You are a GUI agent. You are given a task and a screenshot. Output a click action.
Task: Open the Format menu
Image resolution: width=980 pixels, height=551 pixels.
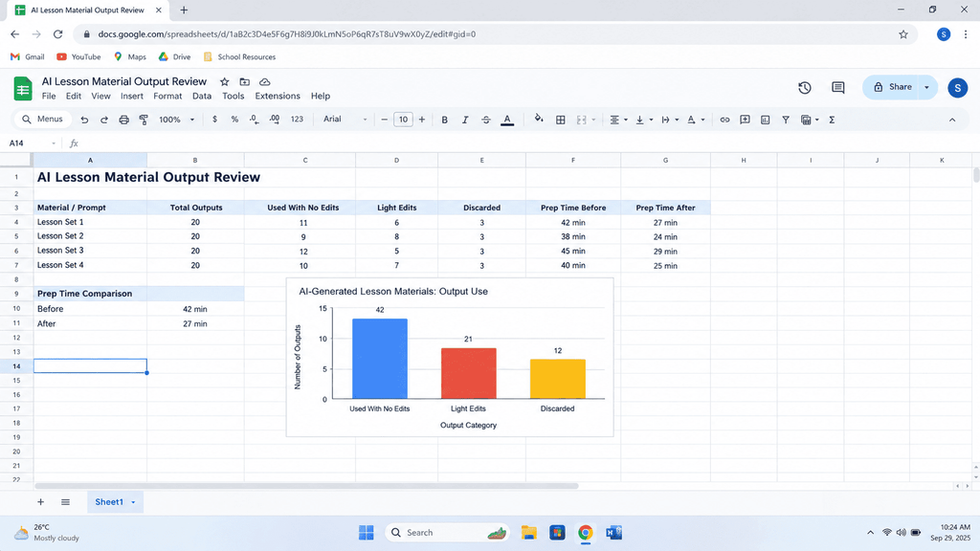[x=167, y=97]
